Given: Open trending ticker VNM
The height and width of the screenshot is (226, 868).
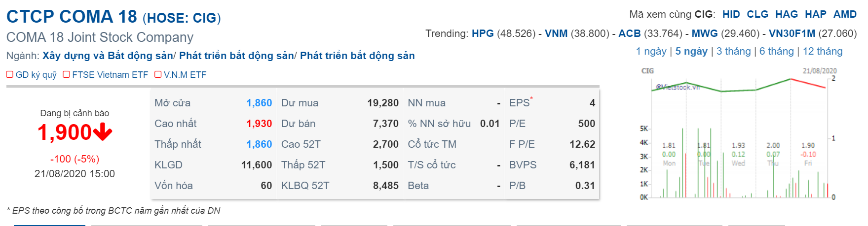Looking at the screenshot, I should click(x=556, y=33).
